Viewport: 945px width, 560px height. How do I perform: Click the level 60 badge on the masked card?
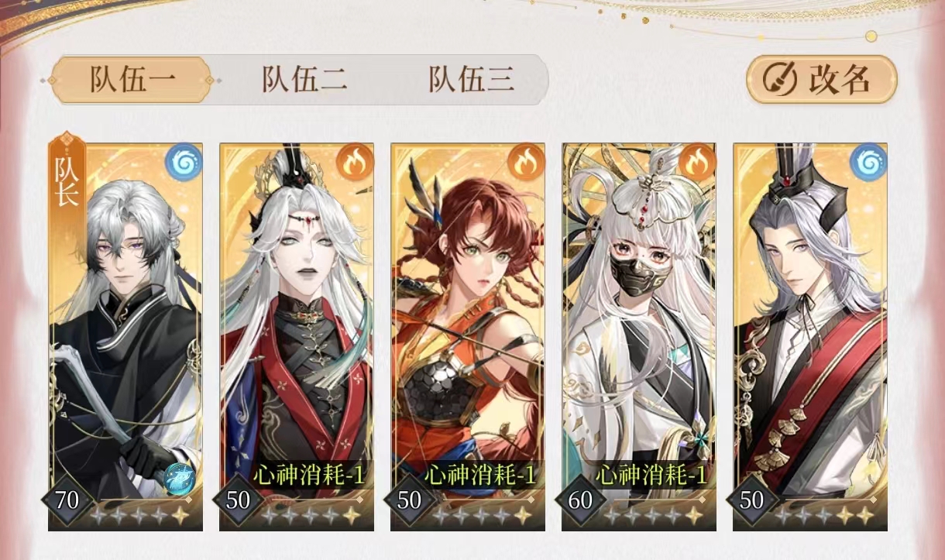(580, 500)
